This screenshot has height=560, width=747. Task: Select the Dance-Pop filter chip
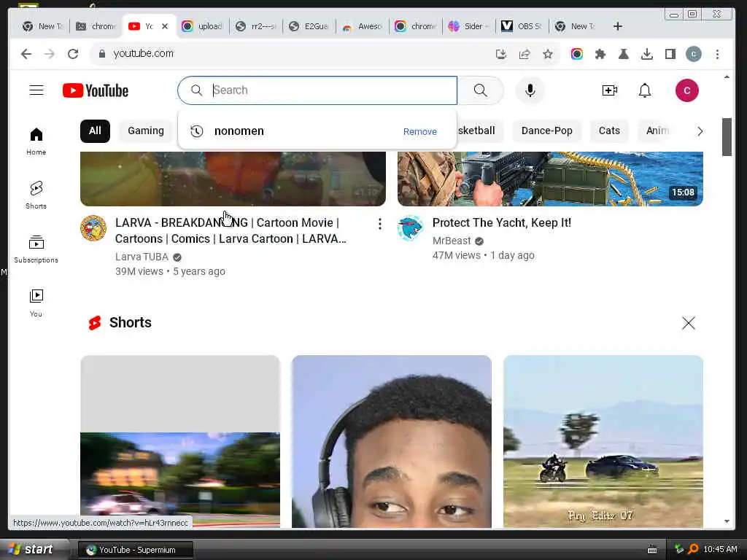coord(547,131)
